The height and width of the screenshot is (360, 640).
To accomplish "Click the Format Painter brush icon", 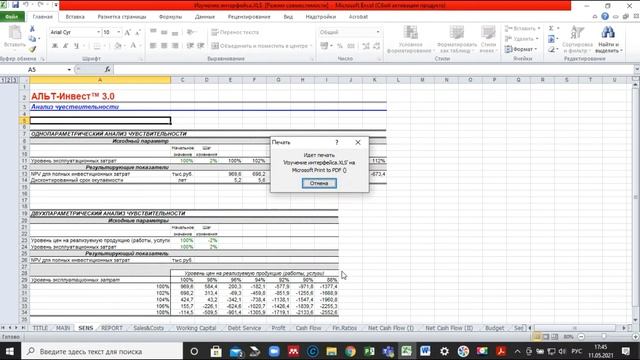I will 32,49.
